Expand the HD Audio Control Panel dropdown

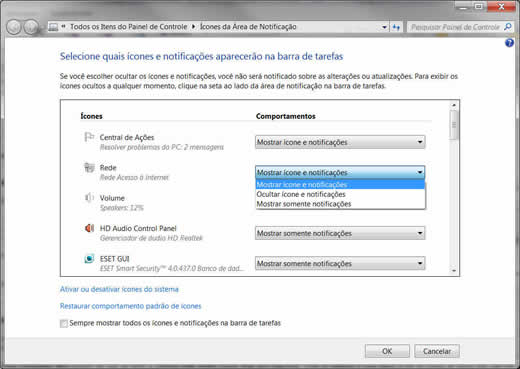click(x=340, y=233)
